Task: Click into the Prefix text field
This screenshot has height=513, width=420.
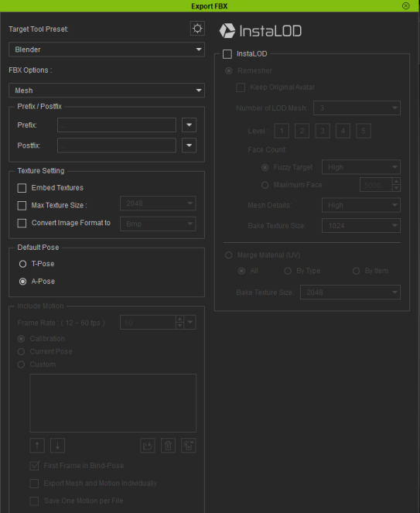Action: (117, 125)
